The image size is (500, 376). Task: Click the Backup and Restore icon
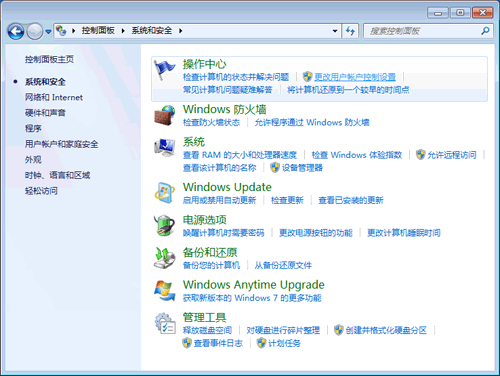[164, 258]
